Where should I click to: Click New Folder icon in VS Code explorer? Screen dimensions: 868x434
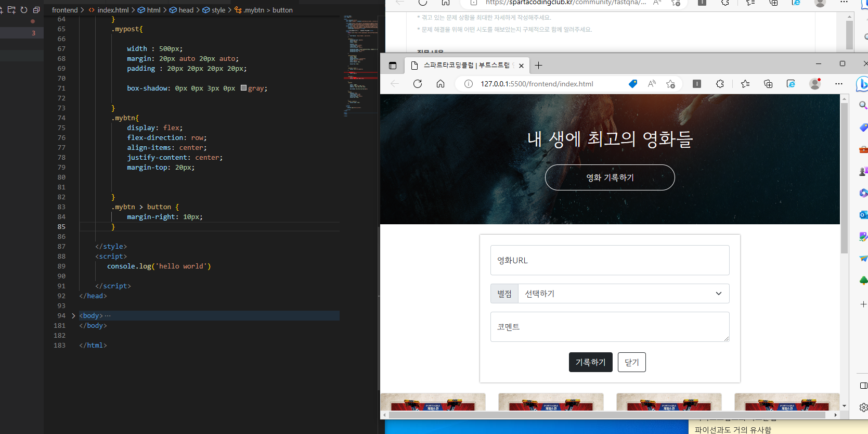coord(11,10)
